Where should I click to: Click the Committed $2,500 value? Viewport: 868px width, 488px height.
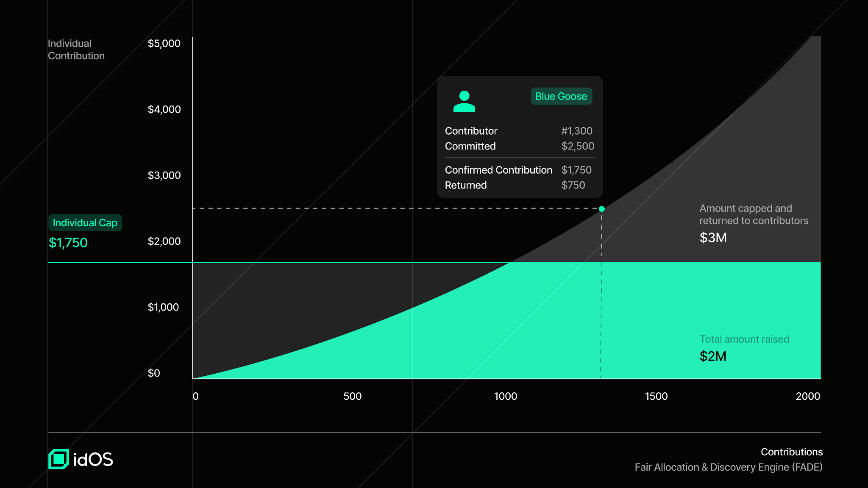pyautogui.click(x=578, y=146)
